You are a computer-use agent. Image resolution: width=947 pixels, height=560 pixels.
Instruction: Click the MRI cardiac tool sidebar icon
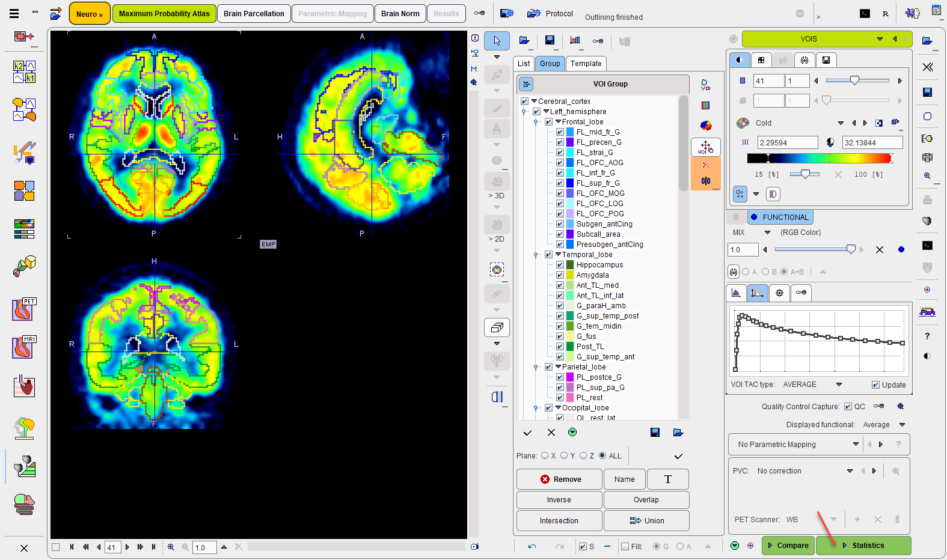pos(24,347)
